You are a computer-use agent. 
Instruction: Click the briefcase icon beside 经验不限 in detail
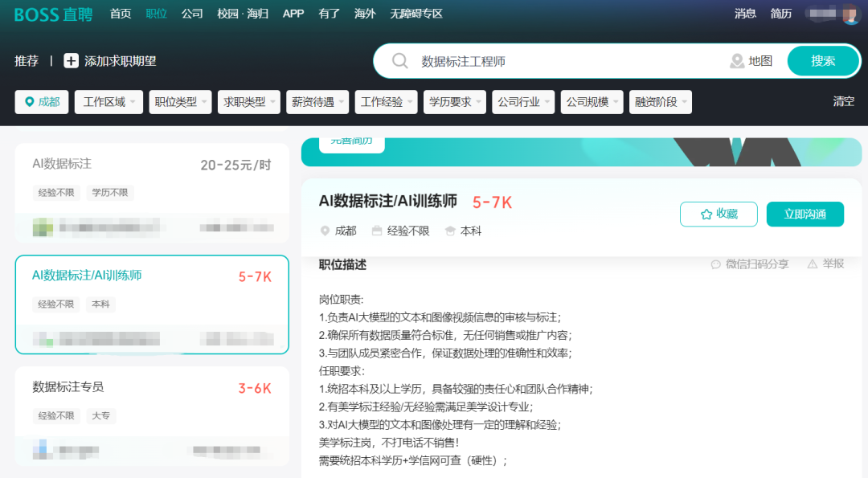377,231
